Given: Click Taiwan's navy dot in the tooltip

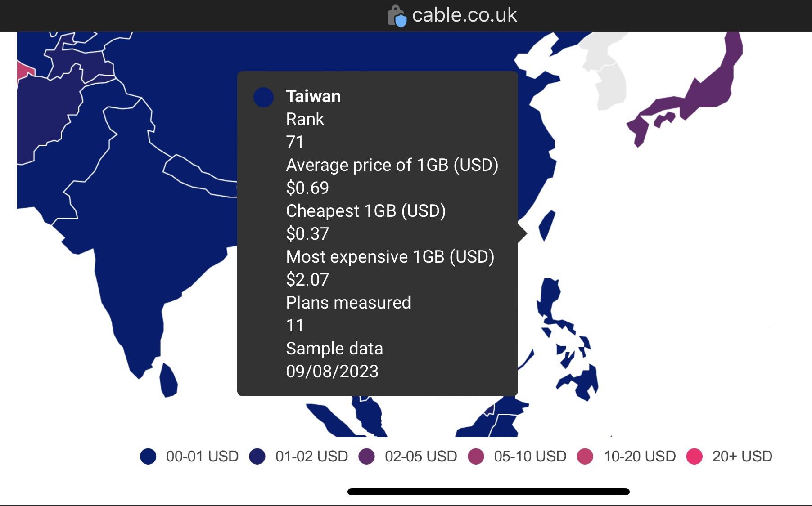Looking at the screenshot, I should (x=263, y=97).
